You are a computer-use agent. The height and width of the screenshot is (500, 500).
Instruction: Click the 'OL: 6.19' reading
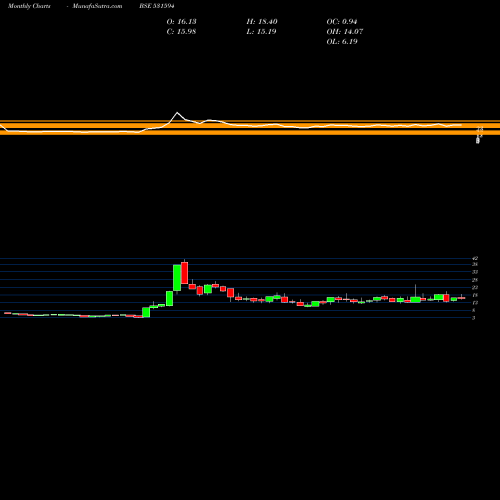pyautogui.click(x=342, y=42)
